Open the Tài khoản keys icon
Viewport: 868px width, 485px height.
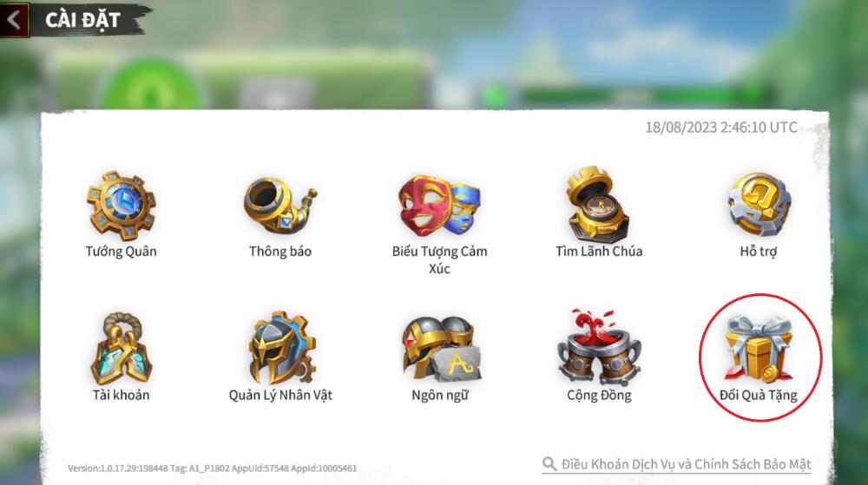coord(122,349)
